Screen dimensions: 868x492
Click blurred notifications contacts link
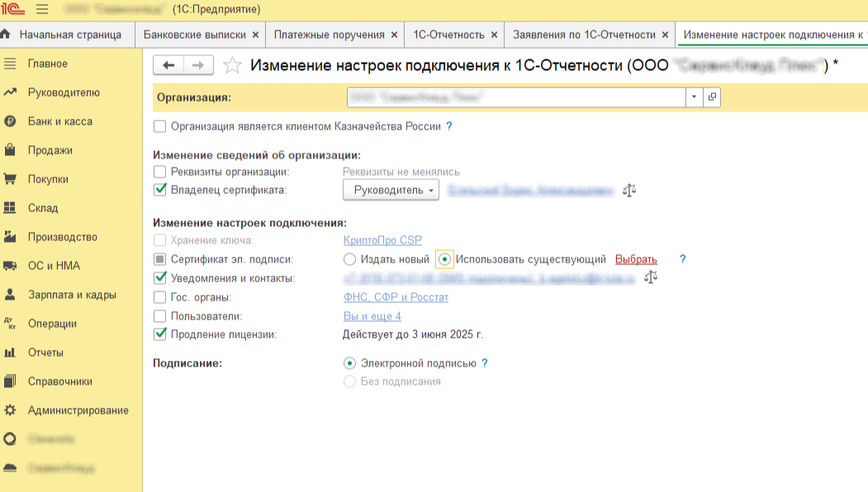tap(490, 278)
